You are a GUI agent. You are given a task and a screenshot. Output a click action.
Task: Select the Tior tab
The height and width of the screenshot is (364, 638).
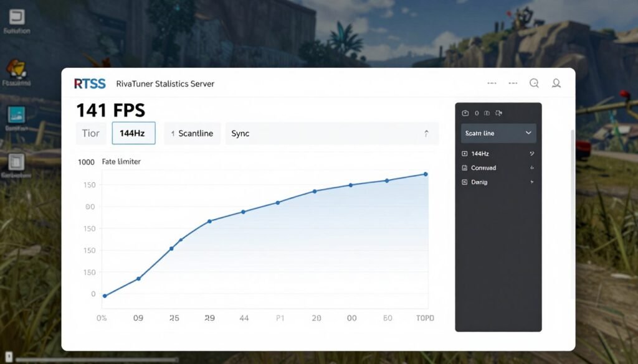point(91,133)
